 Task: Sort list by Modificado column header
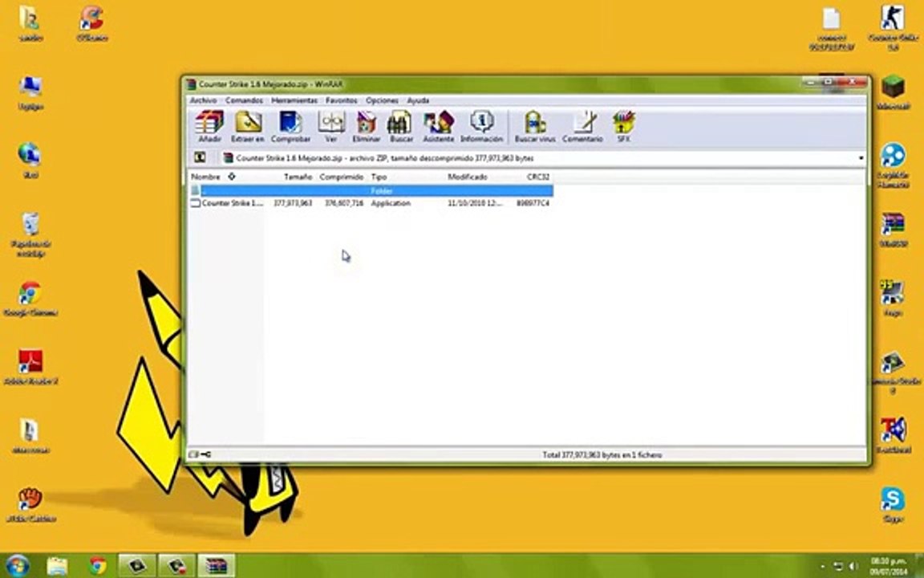click(468, 177)
